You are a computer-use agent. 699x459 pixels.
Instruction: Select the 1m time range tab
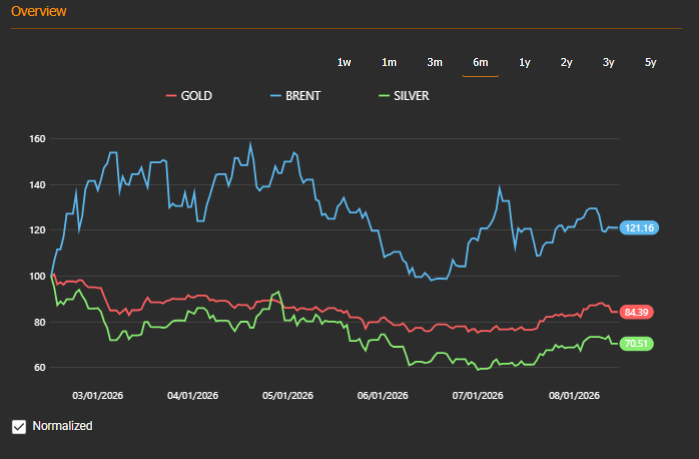(x=389, y=62)
